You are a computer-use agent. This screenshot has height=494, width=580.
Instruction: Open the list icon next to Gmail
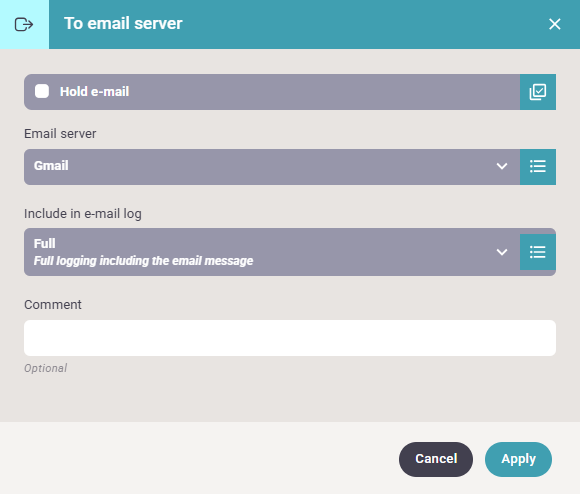click(x=537, y=166)
